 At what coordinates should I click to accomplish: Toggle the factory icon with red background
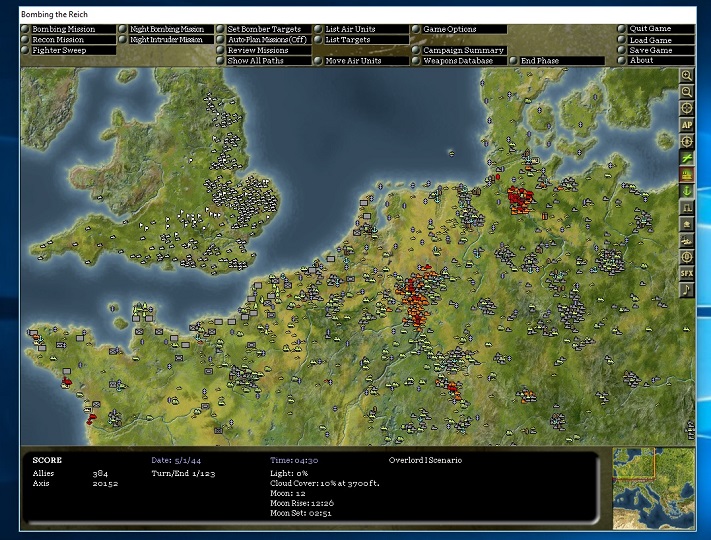tap(687, 174)
